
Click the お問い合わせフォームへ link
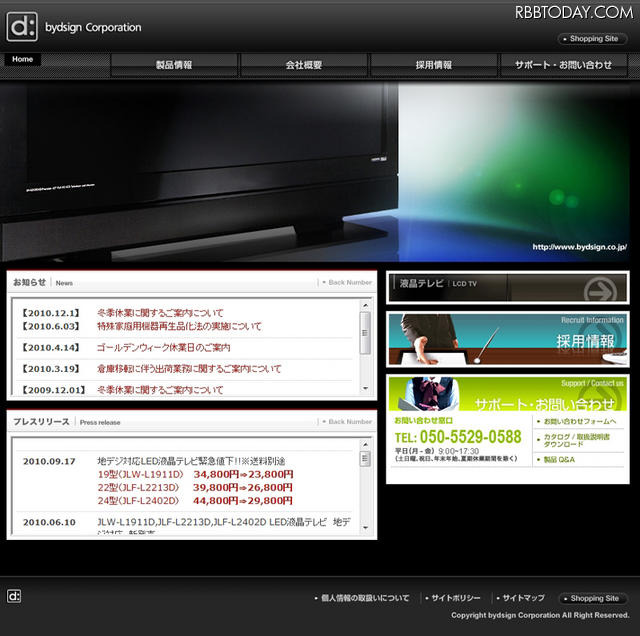pos(580,421)
